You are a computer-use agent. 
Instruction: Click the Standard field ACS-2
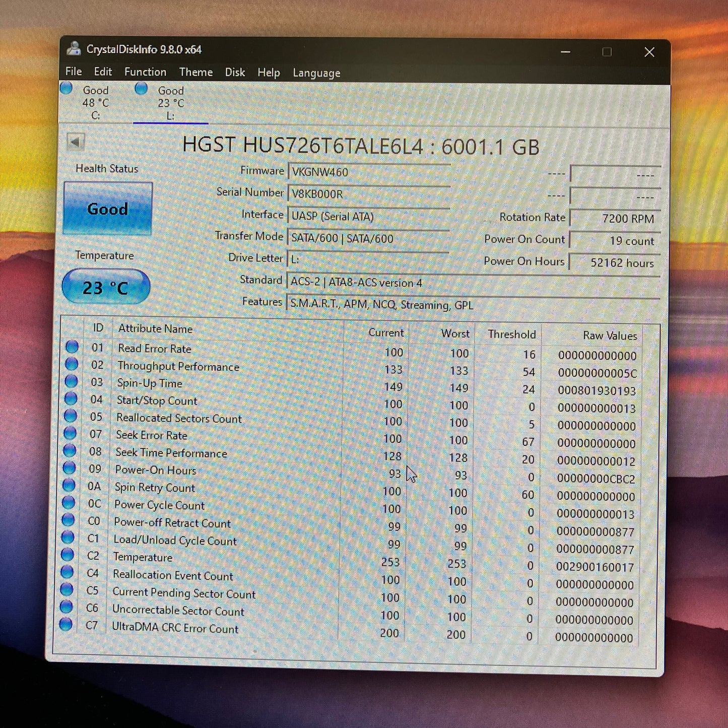(x=473, y=282)
